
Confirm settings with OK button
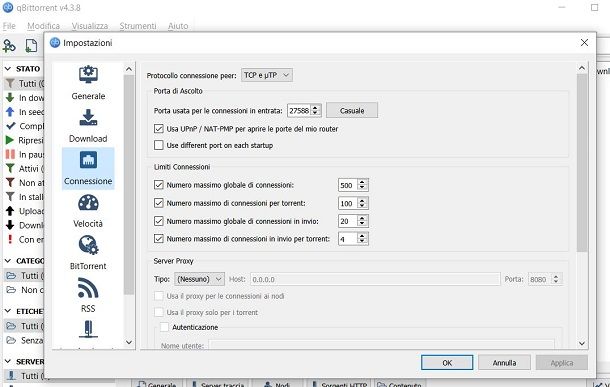tap(447, 362)
